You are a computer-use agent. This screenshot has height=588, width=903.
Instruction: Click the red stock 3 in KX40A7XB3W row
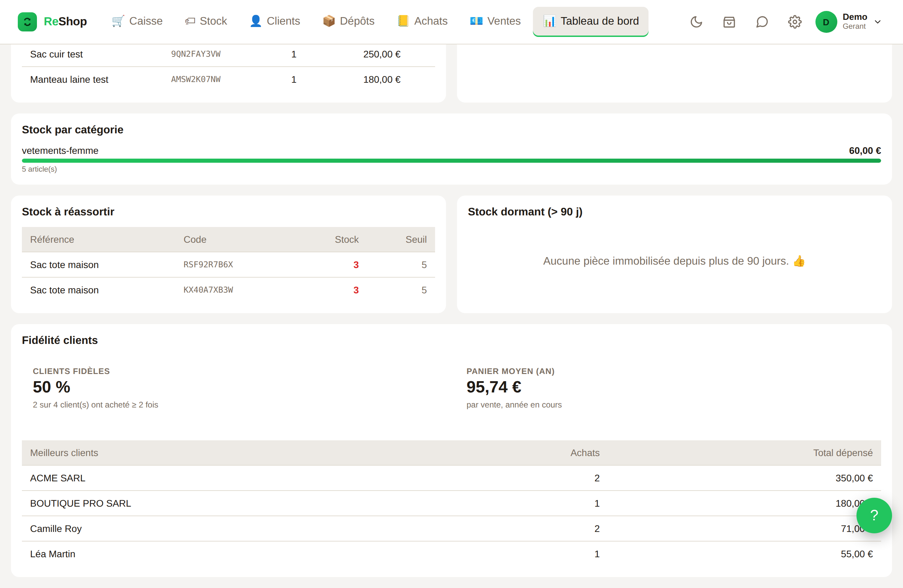click(x=356, y=290)
